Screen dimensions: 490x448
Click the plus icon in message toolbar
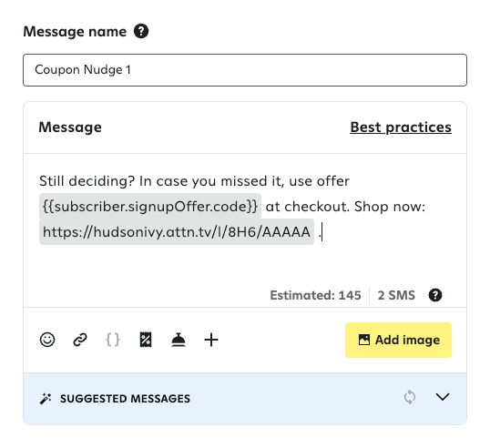point(211,340)
